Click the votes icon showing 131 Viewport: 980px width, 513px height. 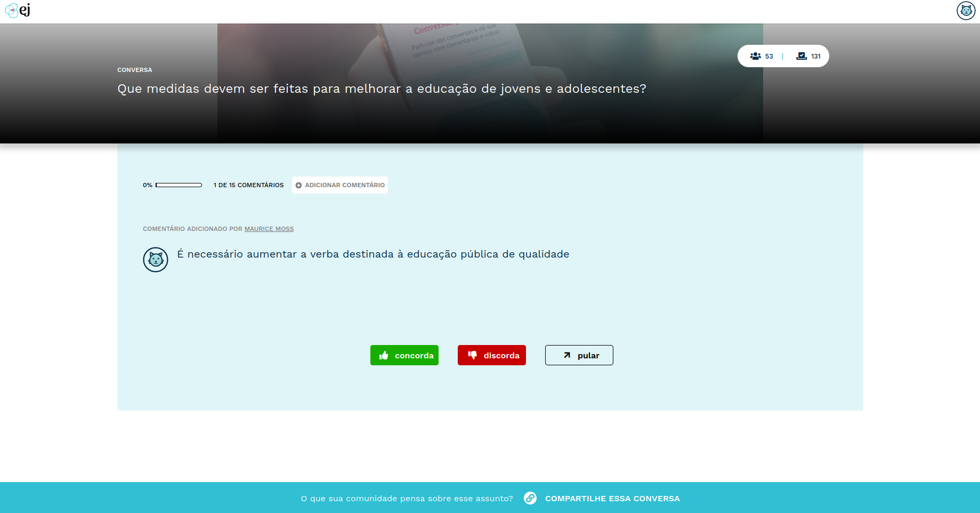click(801, 56)
